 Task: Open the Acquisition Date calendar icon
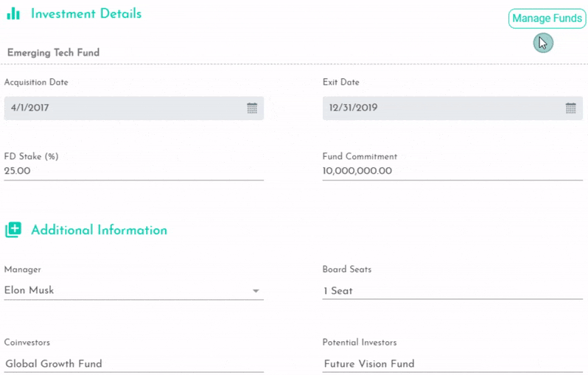pyautogui.click(x=252, y=108)
